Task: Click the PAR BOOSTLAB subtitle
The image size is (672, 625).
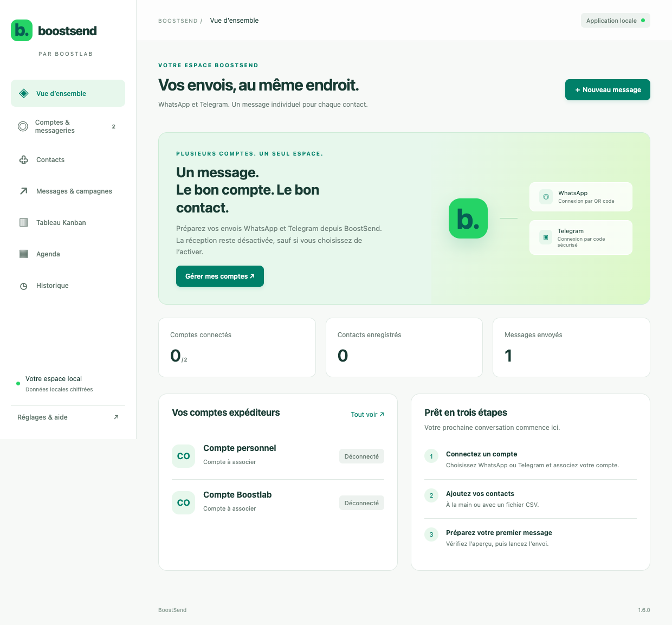Action: point(66,54)
